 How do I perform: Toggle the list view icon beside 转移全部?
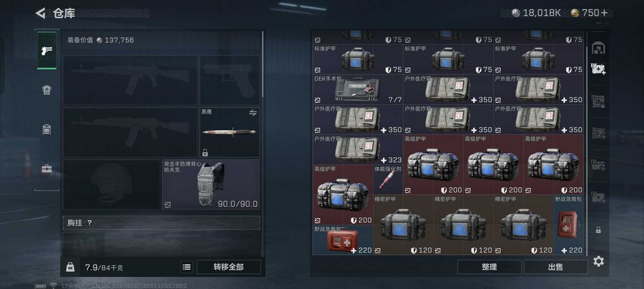[187, 268]
